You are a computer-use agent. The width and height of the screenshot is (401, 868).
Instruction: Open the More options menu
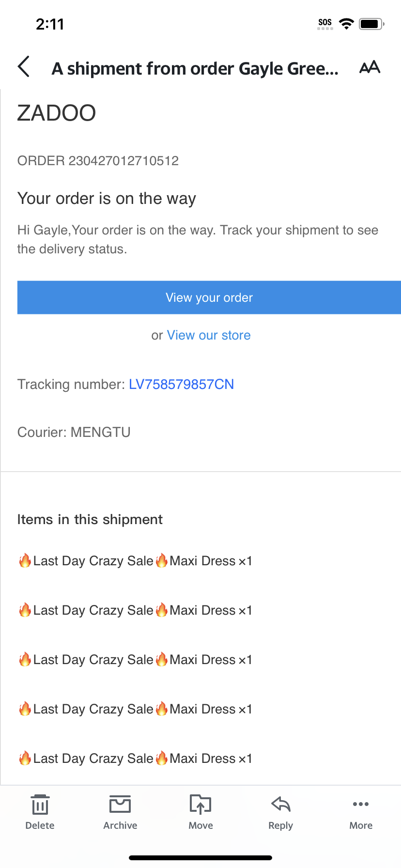(361, 812)
